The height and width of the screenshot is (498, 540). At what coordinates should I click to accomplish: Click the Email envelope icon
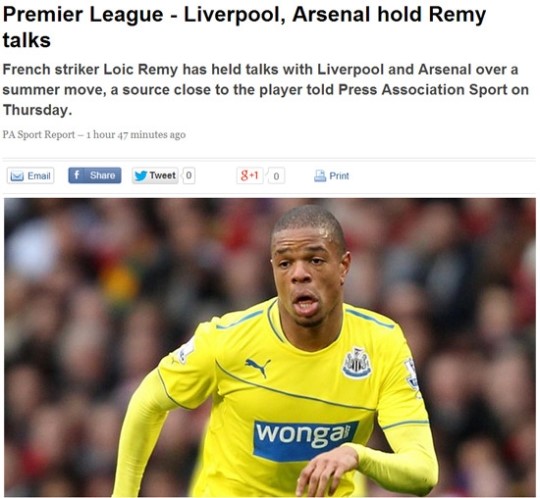point(17,176)
